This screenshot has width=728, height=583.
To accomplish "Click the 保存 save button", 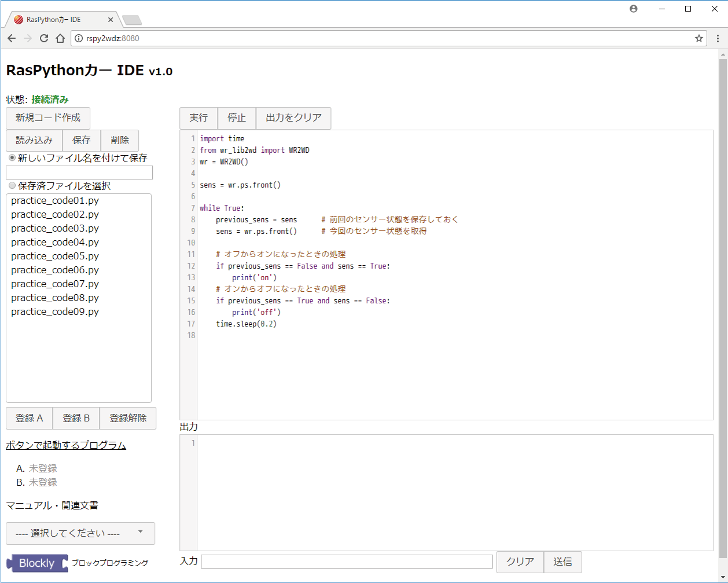I will [82, 140].
